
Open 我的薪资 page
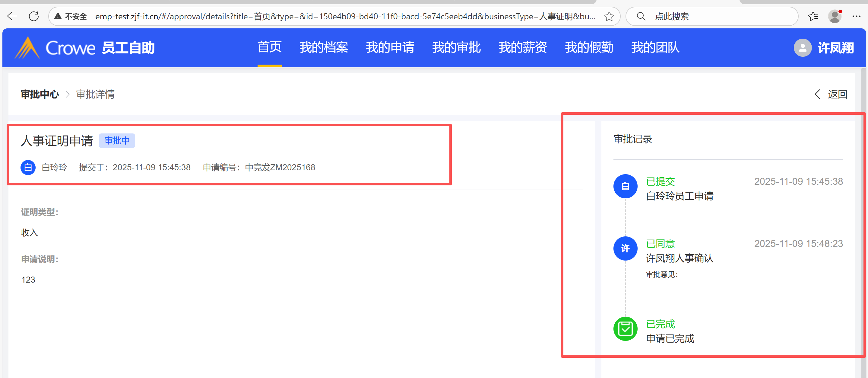[x=522, y=47]
